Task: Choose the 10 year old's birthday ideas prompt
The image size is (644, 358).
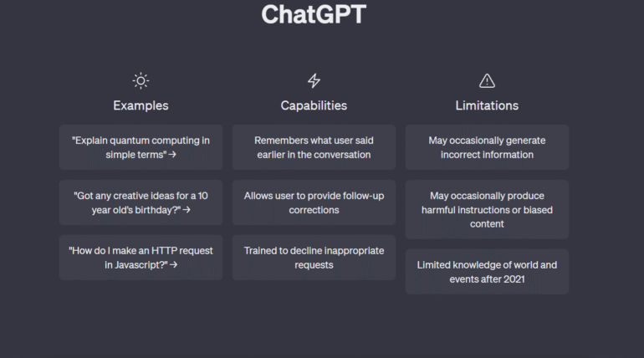Action: pyautogui.click(x=141, y=202)
